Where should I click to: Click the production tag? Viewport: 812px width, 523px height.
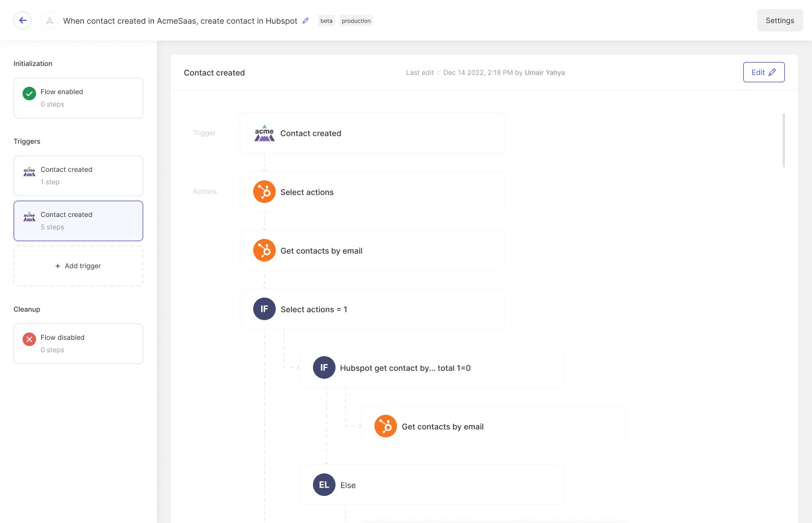click(356, 21)
